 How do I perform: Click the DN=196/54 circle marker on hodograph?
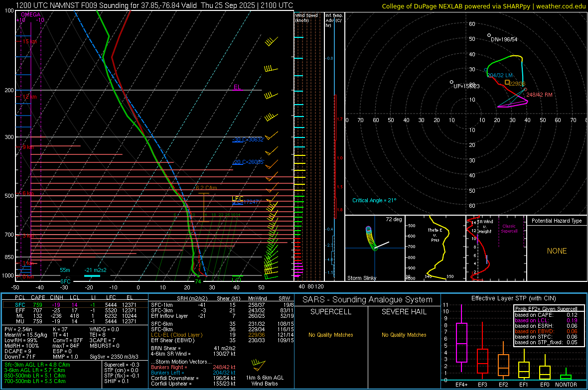pos(489,35)
